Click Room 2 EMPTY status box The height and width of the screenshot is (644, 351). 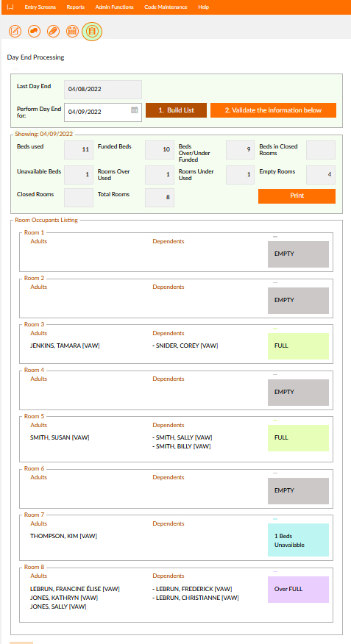click(299, 301)
